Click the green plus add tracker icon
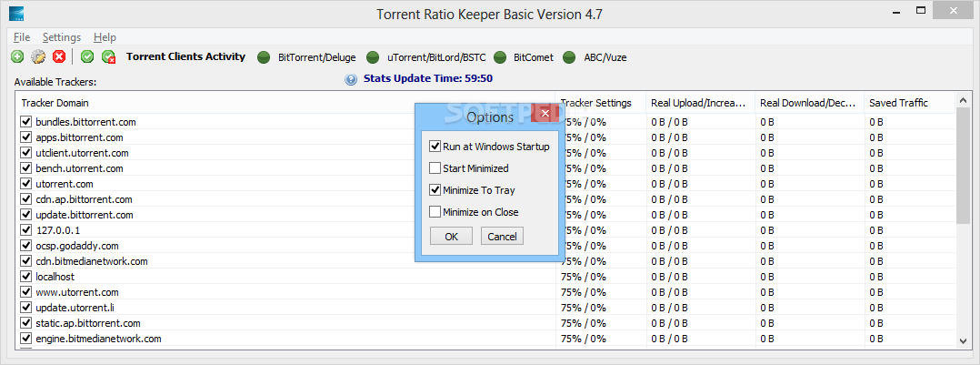Image resolution: width=980 pixels, height=365 pixels. 17,57
